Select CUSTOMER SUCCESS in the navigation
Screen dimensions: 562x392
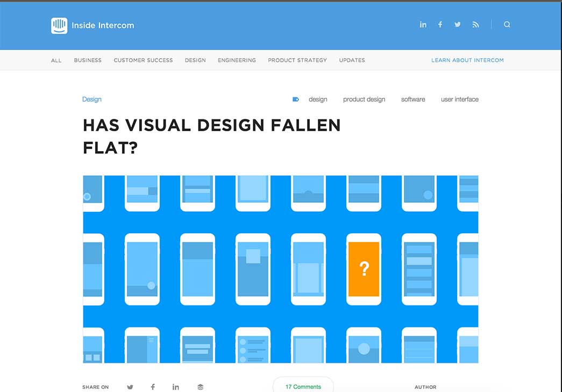tap(143, 60)
